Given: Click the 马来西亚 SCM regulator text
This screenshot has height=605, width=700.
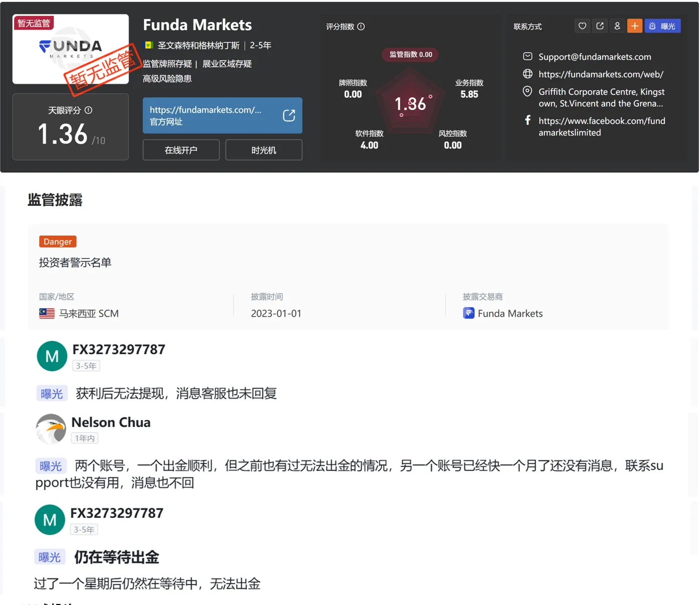Looking at the screenshot, I should pyautogui.click(x=89, y=313).
